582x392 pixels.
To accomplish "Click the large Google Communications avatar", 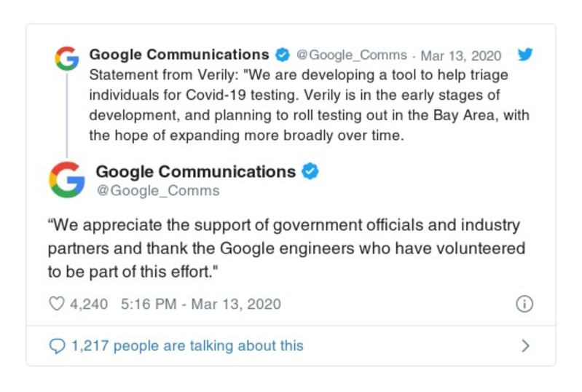I will tap(66, 179).
